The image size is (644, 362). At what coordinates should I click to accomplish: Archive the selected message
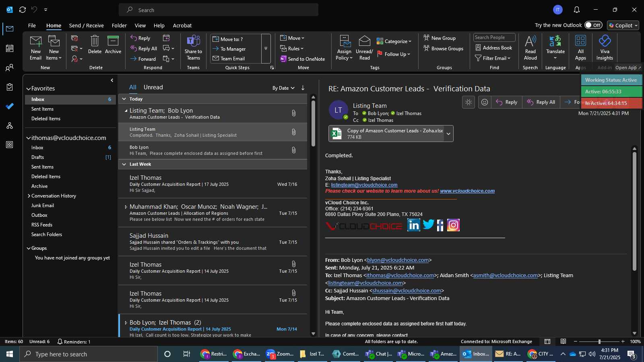point(113,45)
